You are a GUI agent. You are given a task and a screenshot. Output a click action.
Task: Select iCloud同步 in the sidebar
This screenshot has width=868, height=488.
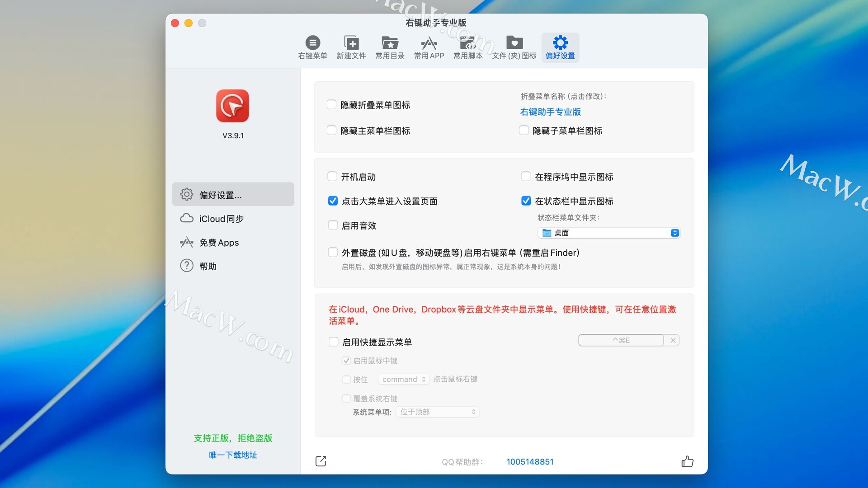click(222, 219)
